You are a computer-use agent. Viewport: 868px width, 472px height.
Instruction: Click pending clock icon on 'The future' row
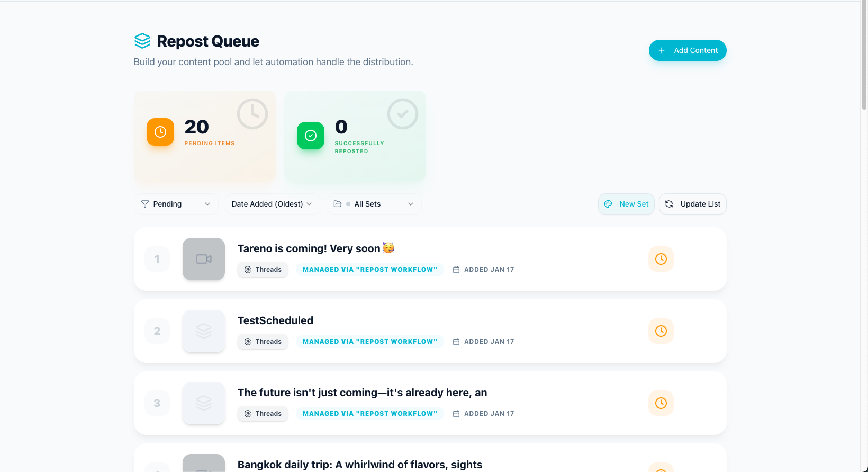pos(661,403)
